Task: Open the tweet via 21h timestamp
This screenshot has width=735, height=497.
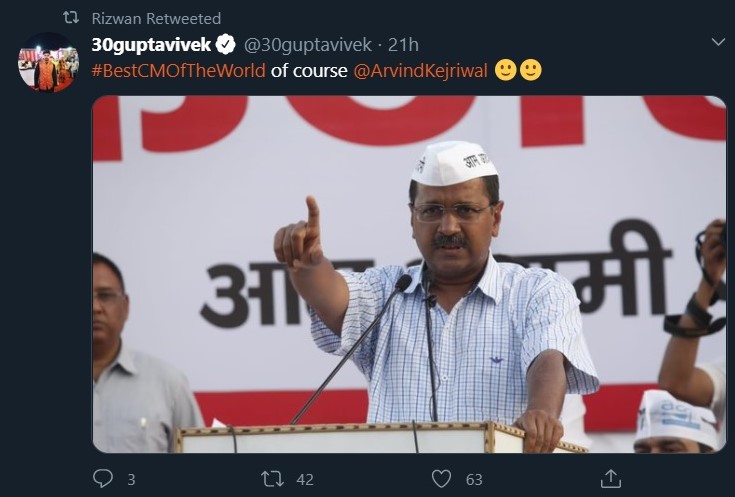Action: tap(404, 44)
